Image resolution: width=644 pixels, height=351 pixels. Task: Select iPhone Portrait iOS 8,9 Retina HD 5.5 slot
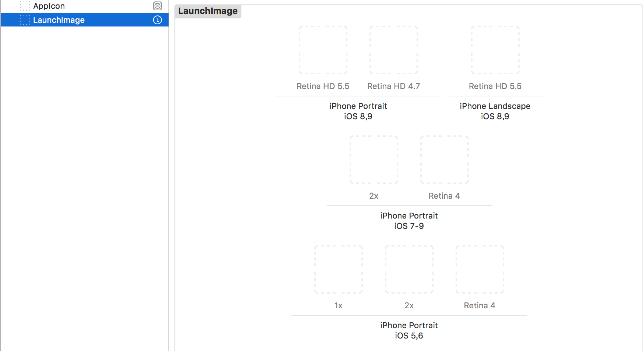click(323, 50)
